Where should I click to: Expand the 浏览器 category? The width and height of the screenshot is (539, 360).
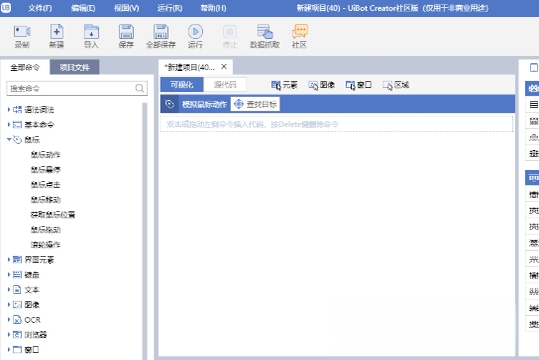(9, 334)
